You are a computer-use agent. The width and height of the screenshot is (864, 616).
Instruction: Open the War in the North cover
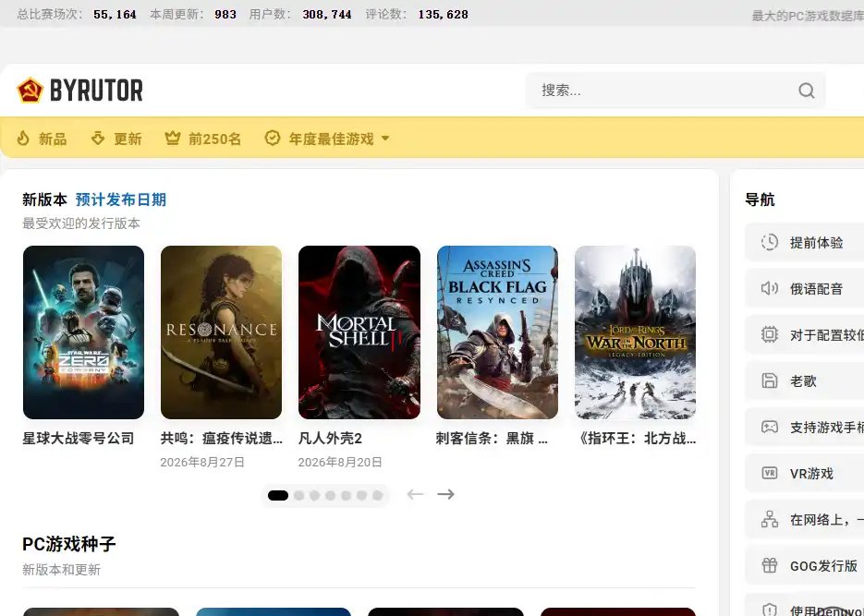pyautogui.click(x=636, y=332)
